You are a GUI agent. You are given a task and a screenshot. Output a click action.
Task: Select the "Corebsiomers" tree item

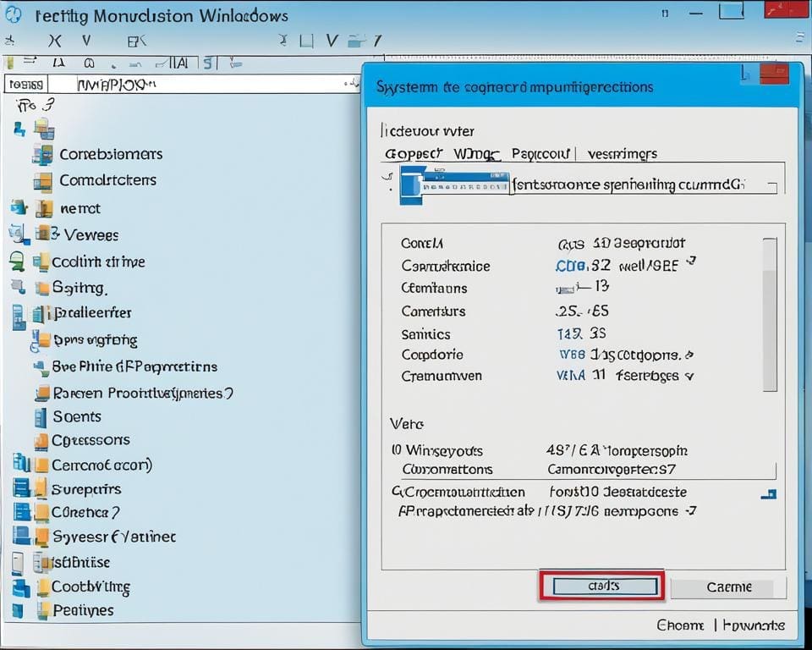(x=111, y=155)
